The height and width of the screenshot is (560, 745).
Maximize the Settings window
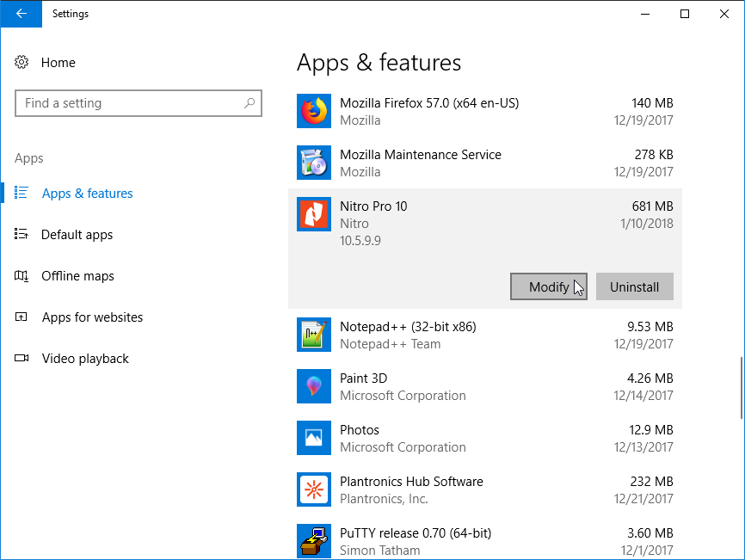pyautogui.click(x=685, y=14)
